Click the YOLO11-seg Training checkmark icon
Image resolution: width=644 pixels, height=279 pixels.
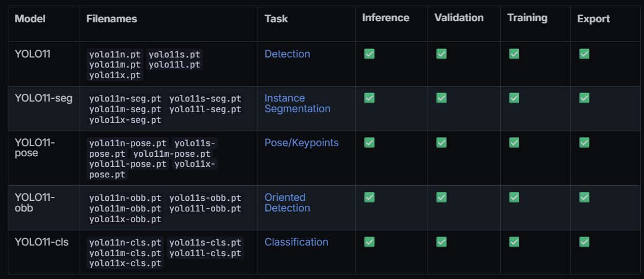(x=514, y=98)
